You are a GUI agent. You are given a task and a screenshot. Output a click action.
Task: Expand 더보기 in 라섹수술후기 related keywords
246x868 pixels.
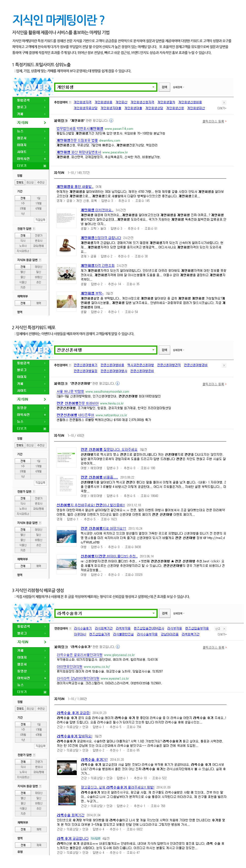[x=222, y=634]
